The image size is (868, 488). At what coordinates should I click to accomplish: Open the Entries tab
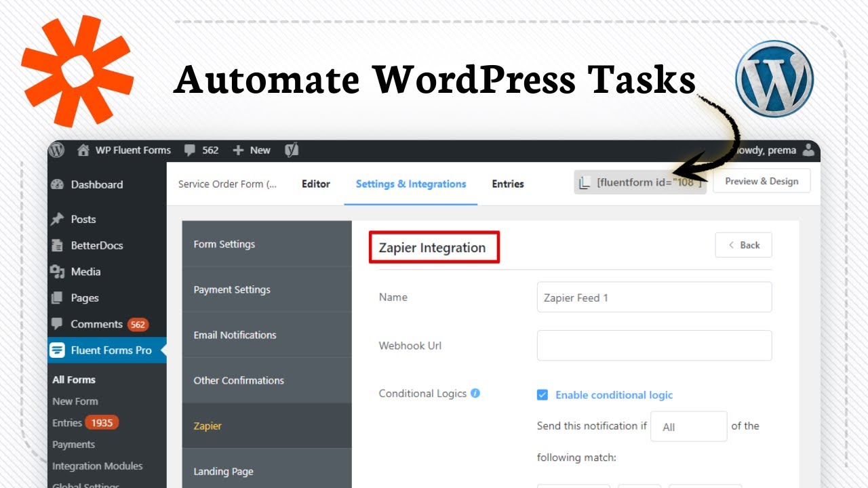(x=508, y=184)
